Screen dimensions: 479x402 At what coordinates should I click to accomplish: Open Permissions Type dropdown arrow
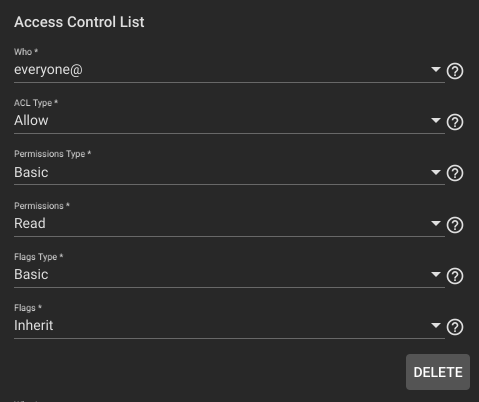[x=436, y=172]
